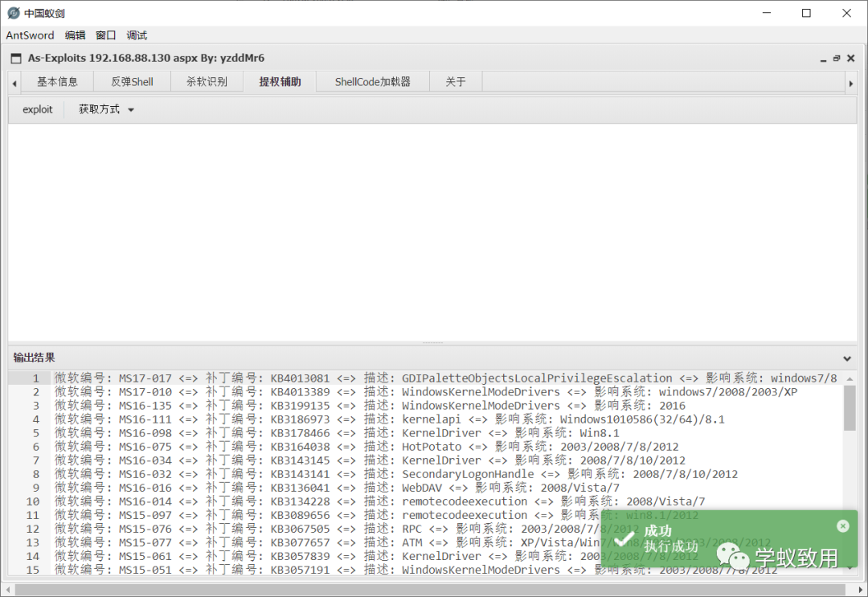Switch to the 基本信息 tab
Viewport: 868px width, 597px height.
click(58, 82)
